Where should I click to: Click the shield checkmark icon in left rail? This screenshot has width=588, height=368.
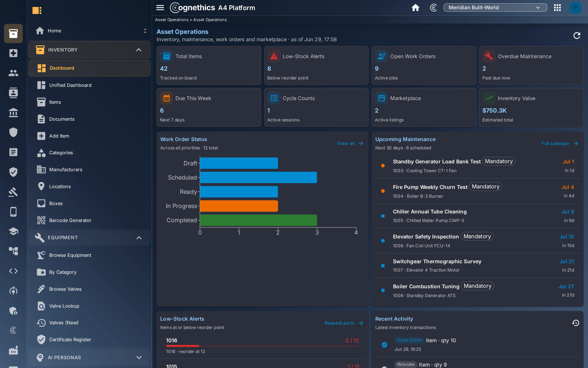(13, 172)
